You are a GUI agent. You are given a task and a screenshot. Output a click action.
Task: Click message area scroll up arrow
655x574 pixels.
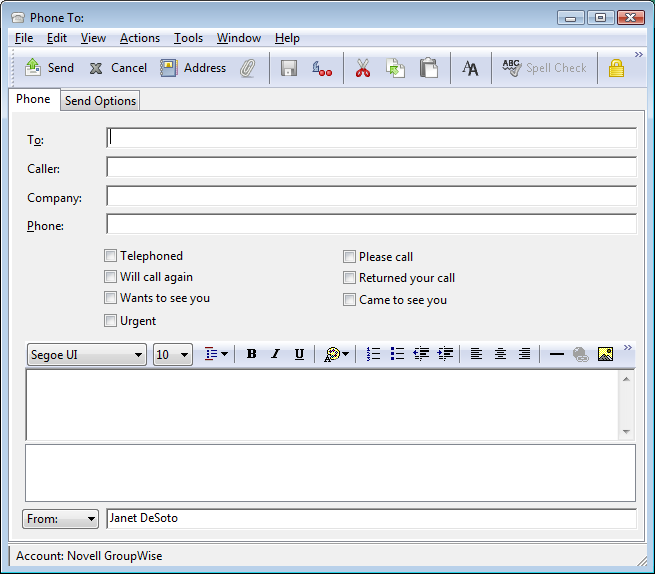click(x=626, y=379)
